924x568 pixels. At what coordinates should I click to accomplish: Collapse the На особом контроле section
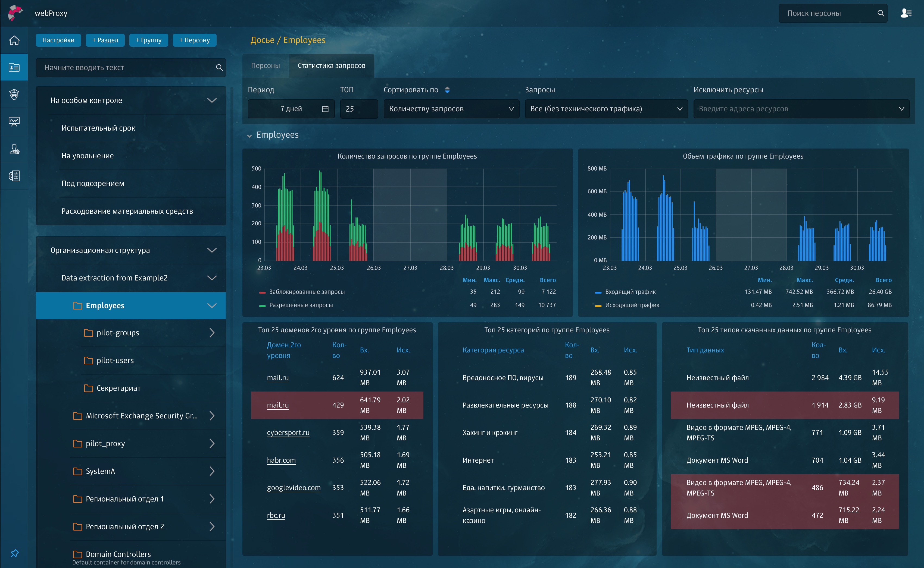tap(212, 100)
